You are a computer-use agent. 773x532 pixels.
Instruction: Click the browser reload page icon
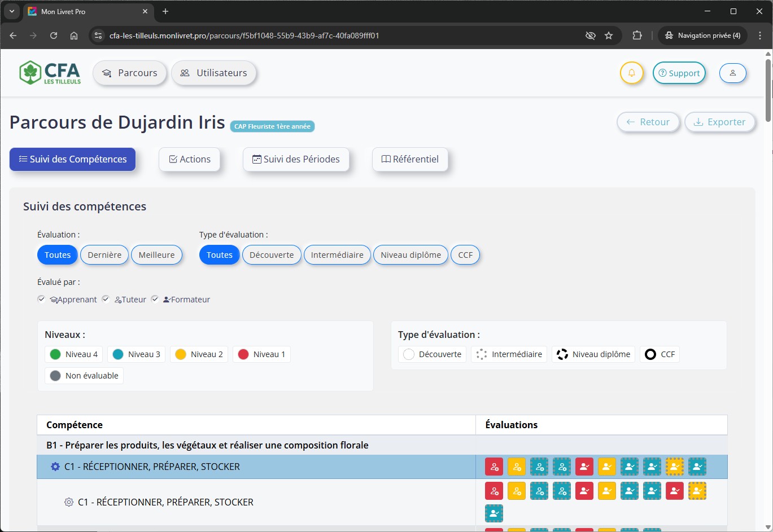click(x=54, y=36)
